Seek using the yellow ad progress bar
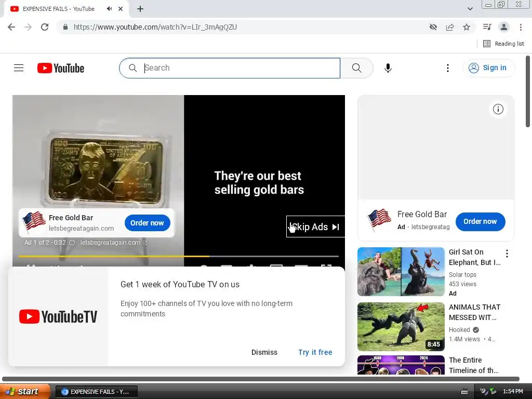The width and height of the screenshot is (532, 399). point(179,256)
